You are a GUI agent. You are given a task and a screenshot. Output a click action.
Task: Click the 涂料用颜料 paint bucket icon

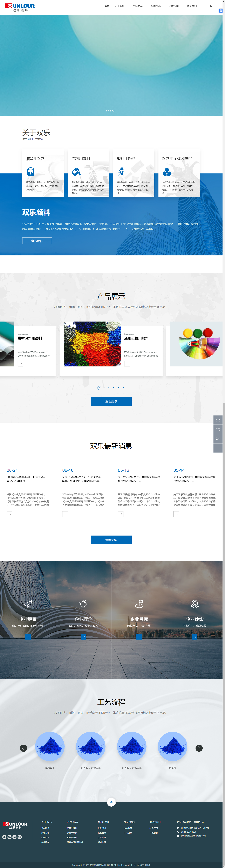tap(76, 172)
